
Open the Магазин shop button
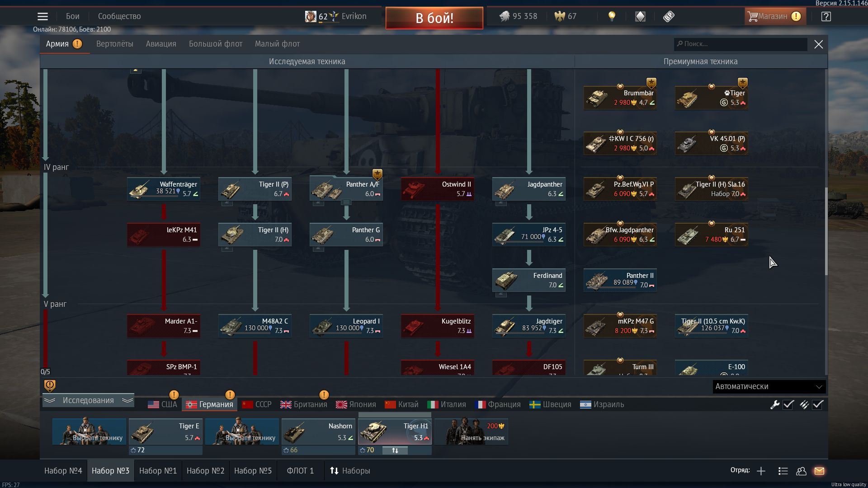coord(775,17)
